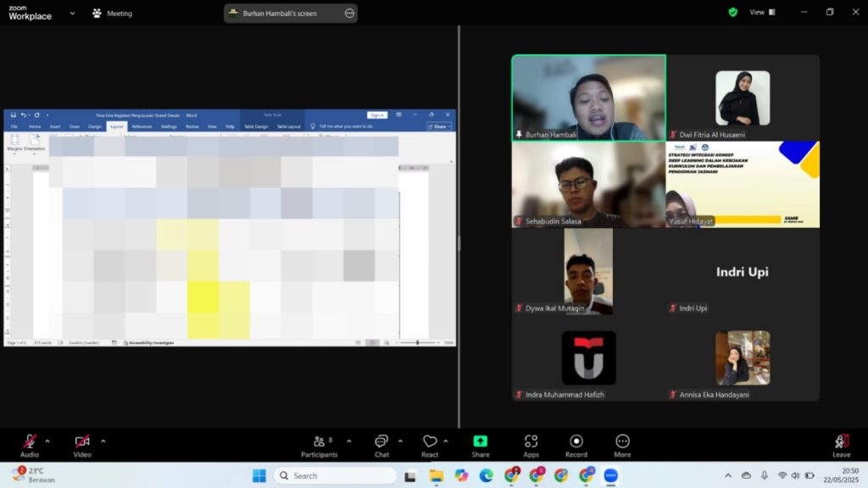Viewport: 868px width, 488px height.
Task: Switch to the Meeting tab
Action: pos(112,14)
